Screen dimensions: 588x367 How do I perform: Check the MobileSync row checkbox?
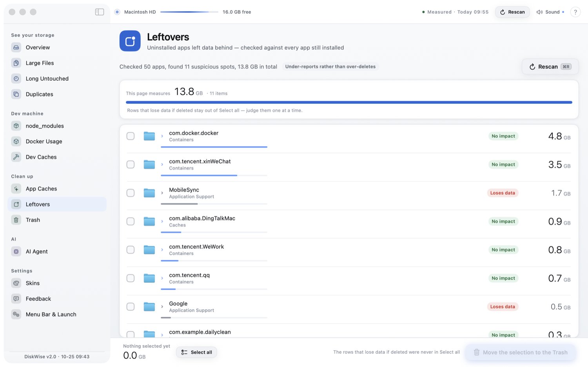click(x=131, y=193)
